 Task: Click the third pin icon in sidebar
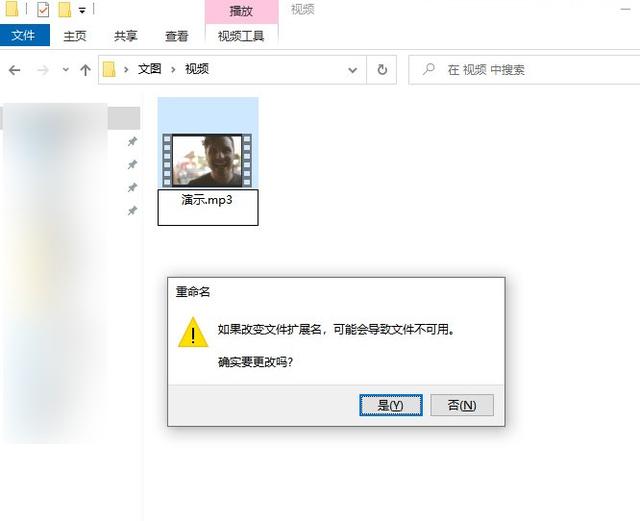point(132,188)
